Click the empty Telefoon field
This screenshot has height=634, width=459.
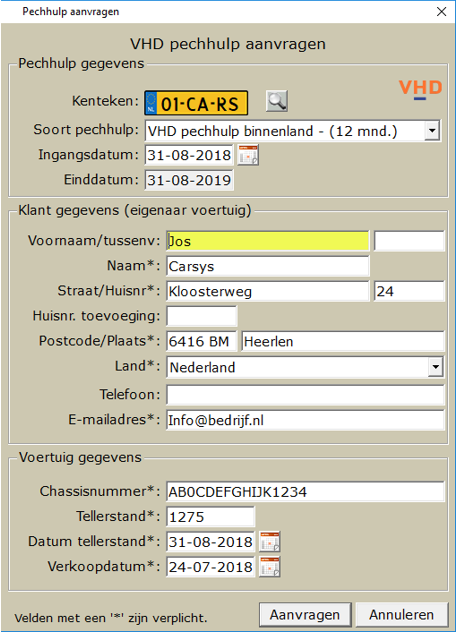(x=305, y=395)
